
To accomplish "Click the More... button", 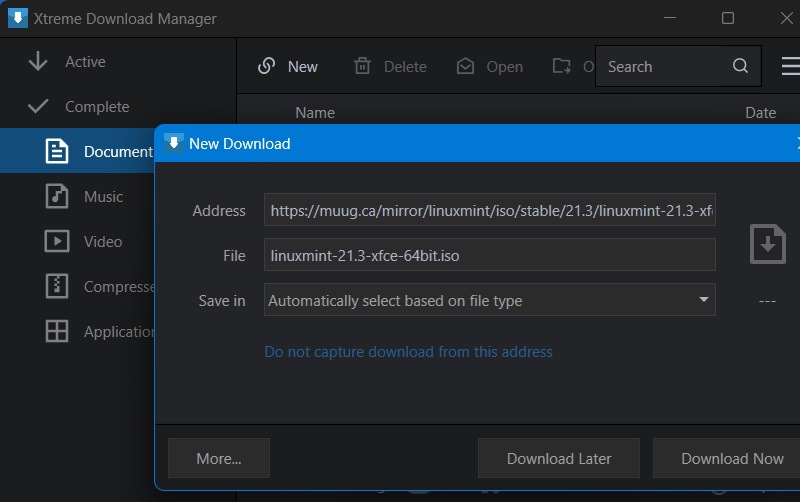I will click(219, 458).
